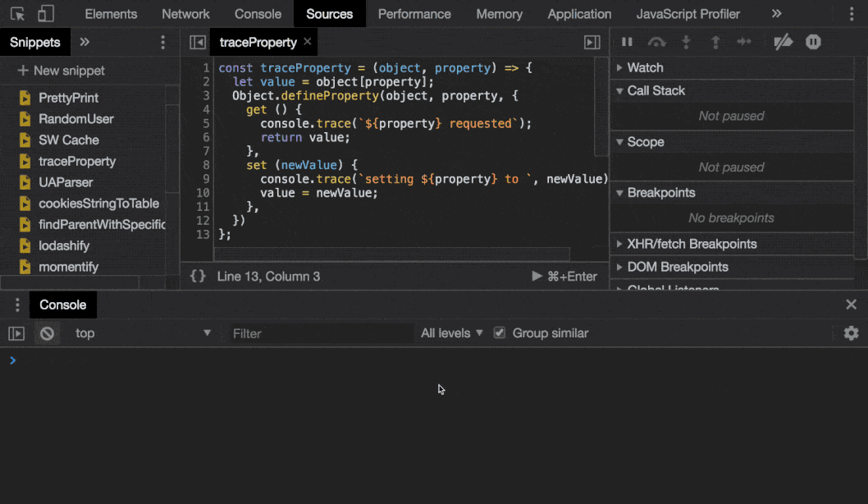
Task: Open the top context selector dropdown
Action: tap(142, 333)
